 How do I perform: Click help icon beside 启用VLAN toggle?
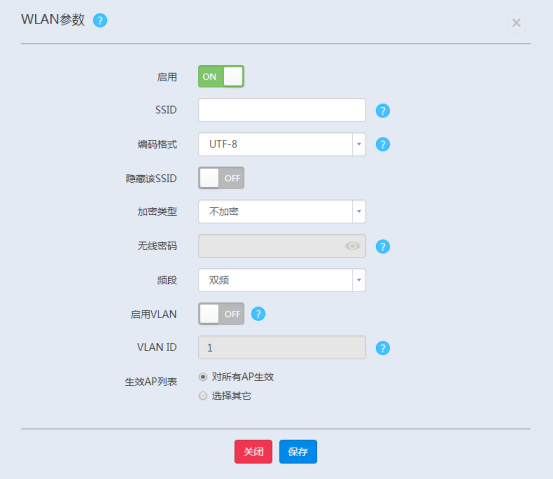(x=258, y=314)
